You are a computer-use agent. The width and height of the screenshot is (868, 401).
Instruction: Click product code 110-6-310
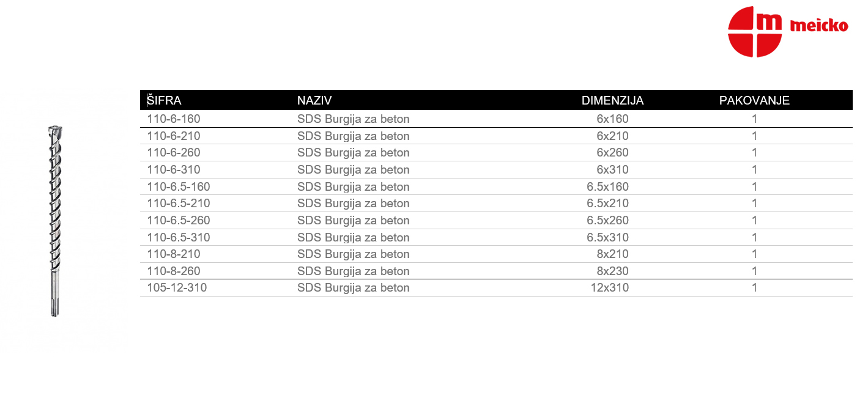pyautogui.click(x=174, y=170)
